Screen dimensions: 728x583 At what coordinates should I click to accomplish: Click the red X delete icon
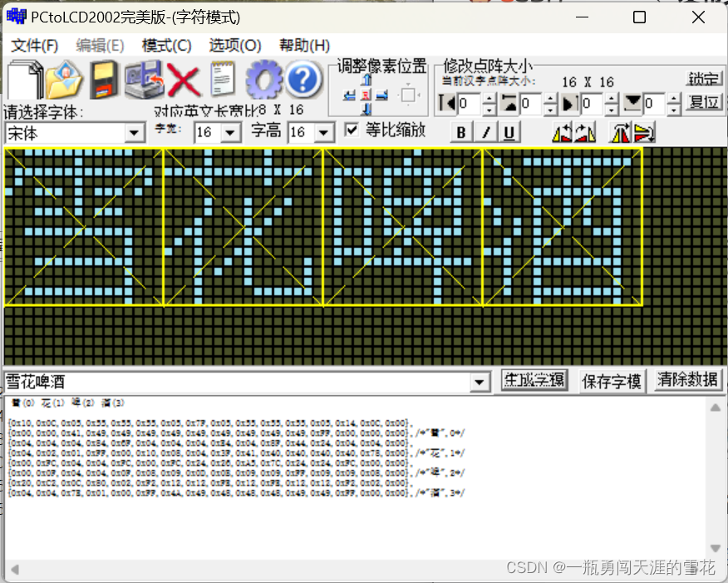click(183, 81)
